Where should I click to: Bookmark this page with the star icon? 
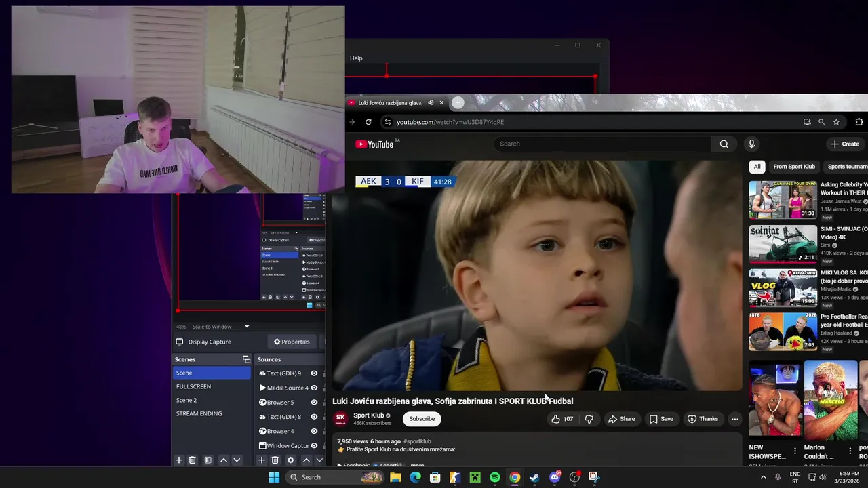(836, 122)
